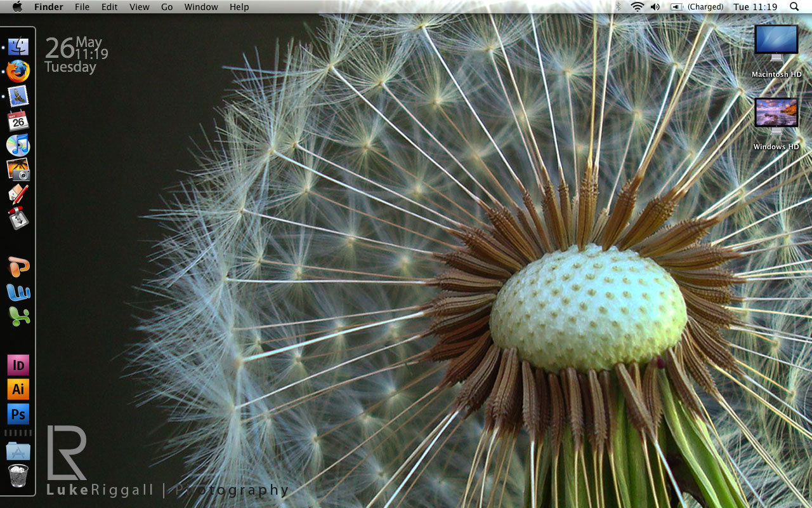This screenshot has width=812, height=508.
Task: Launch iTunes from the dock
Action: point(18,145)
